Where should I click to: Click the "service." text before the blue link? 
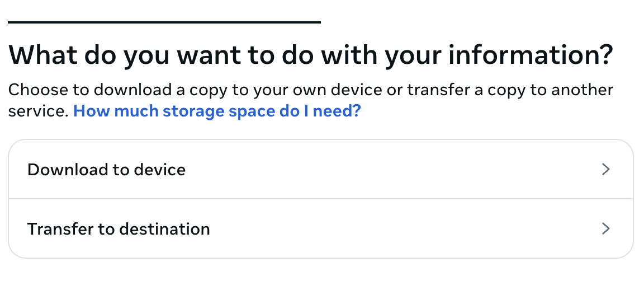38,111
